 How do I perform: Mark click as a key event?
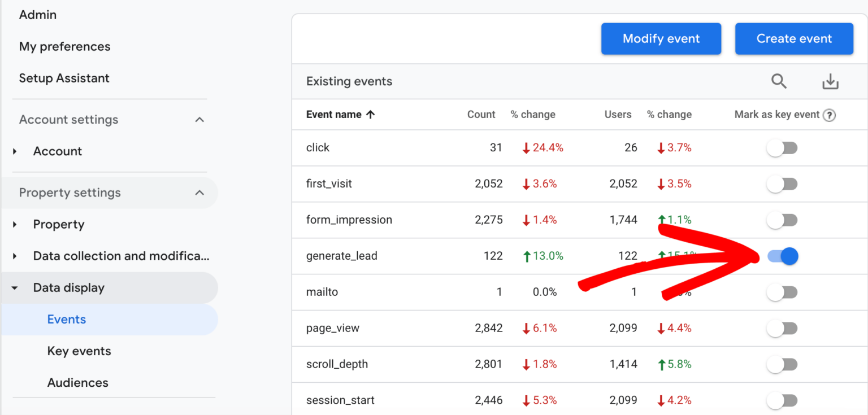coord(782,147)
